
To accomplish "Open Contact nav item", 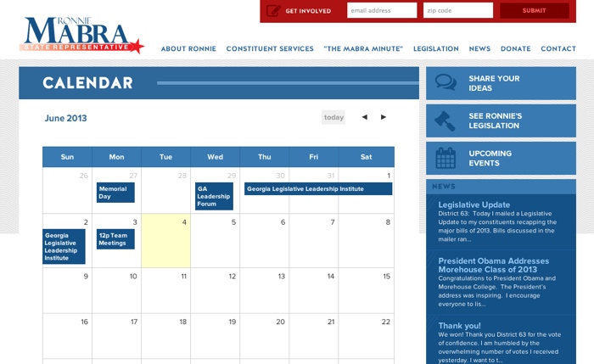I will [558, 48].
